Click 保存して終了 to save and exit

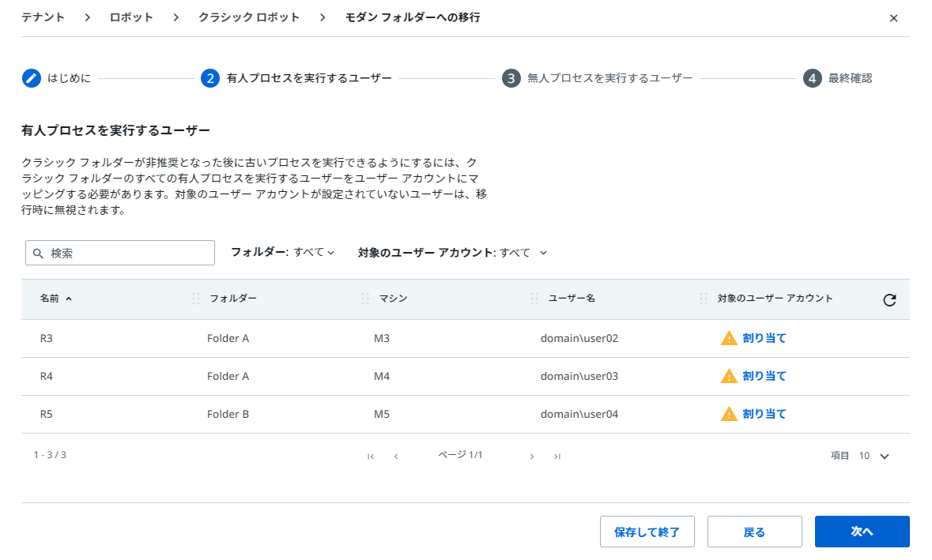(647, 532)
